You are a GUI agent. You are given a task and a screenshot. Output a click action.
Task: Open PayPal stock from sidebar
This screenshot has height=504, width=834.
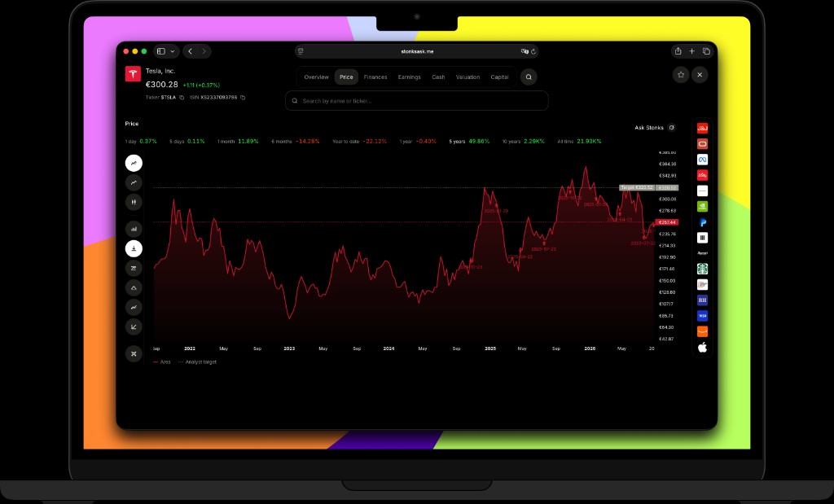coord(702,222)
